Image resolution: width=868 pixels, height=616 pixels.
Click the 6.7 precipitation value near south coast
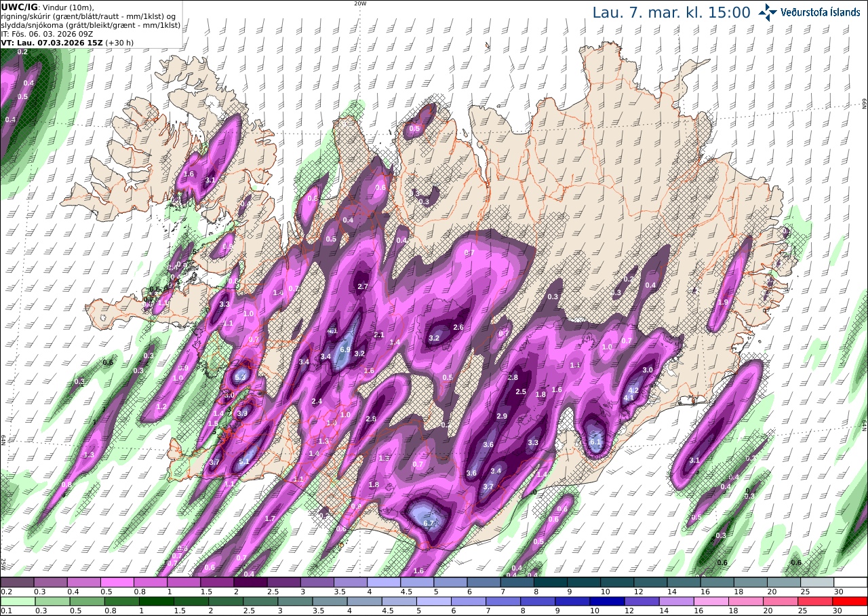coord(429,523)
